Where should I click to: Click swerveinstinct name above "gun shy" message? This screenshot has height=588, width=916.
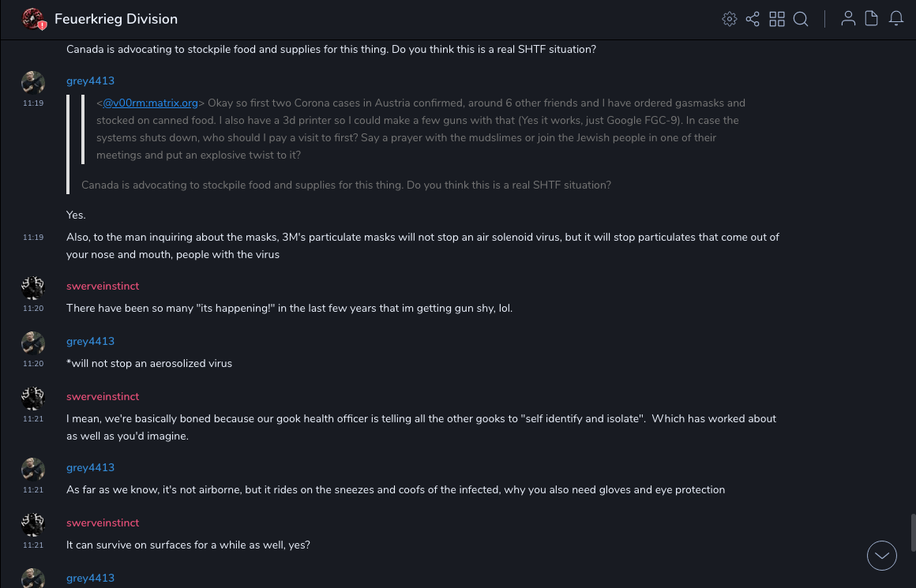point(103,286)
